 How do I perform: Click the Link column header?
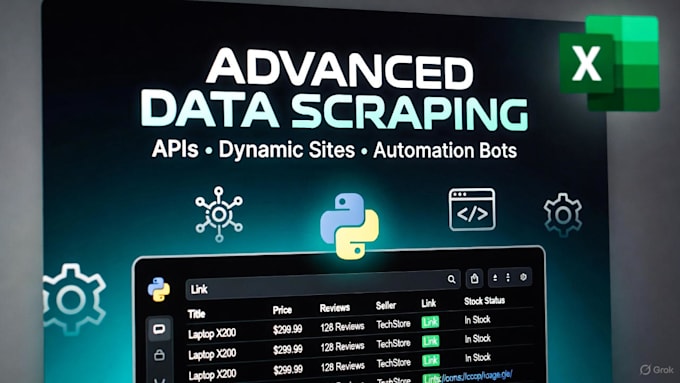pos(428,304)
